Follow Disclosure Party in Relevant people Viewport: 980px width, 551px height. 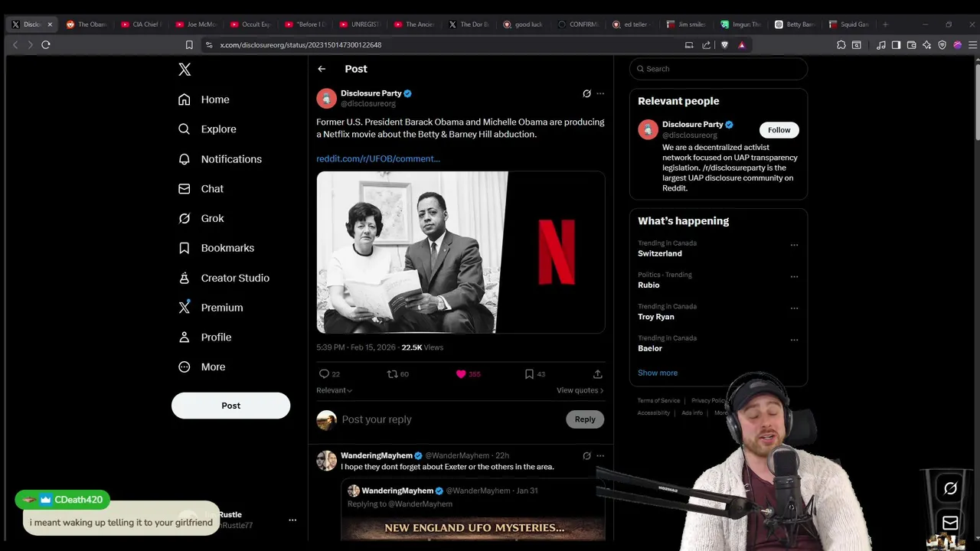(779, 130)
